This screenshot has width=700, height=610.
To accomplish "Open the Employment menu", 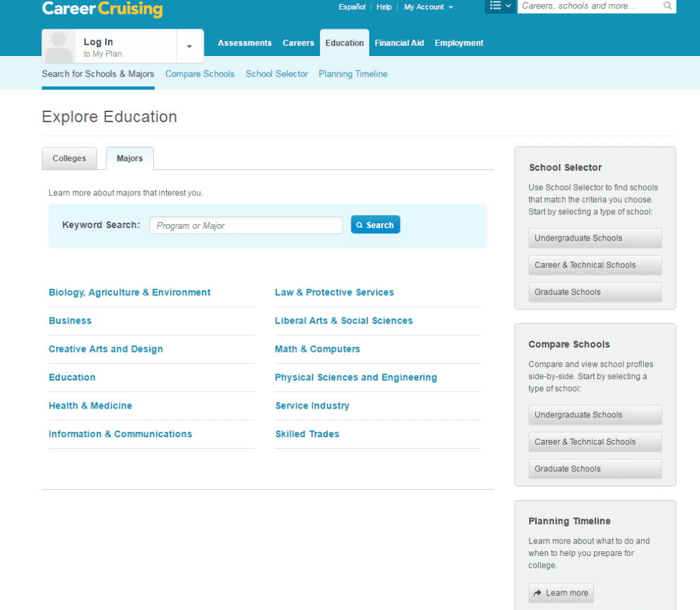I will point(459,43).
